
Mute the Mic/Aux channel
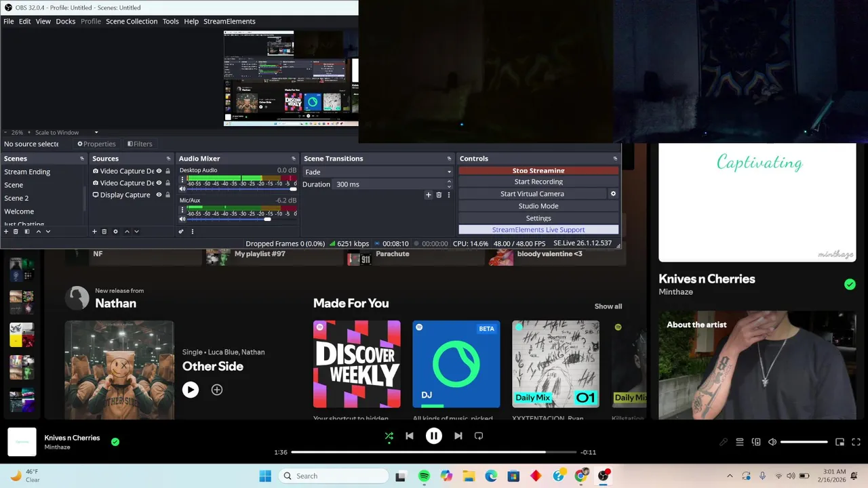pos(182,219)
